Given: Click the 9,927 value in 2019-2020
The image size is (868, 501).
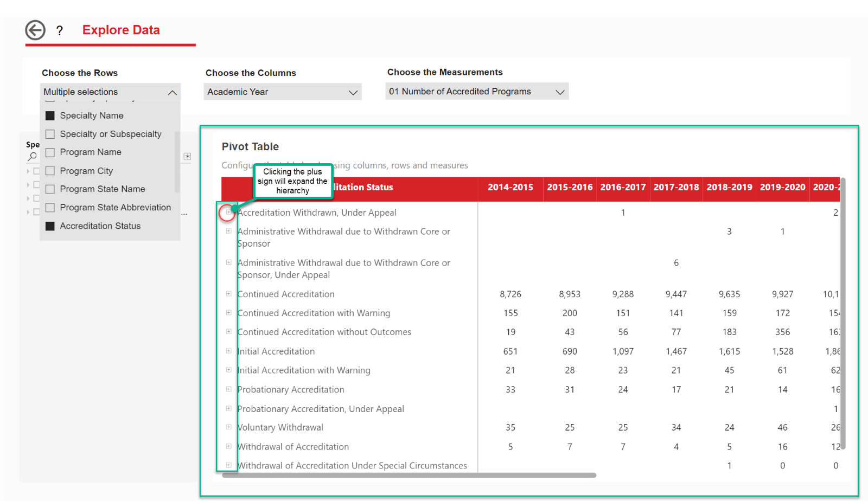Looking at the screenshot, I should point(782,294).
